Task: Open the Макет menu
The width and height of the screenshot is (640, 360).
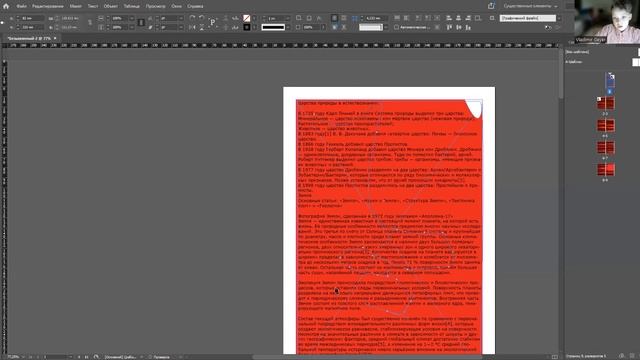Action: (x=76, y=7)
